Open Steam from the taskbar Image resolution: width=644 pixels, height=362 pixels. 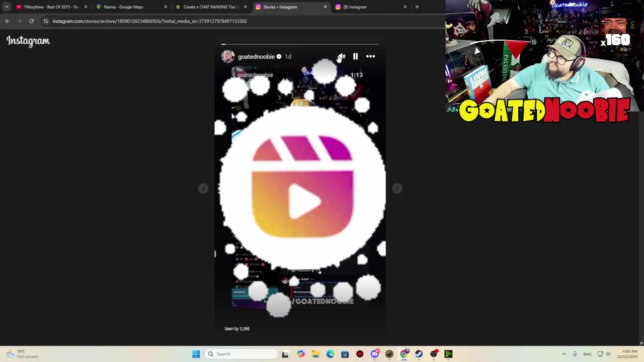(x=419, y=354)
